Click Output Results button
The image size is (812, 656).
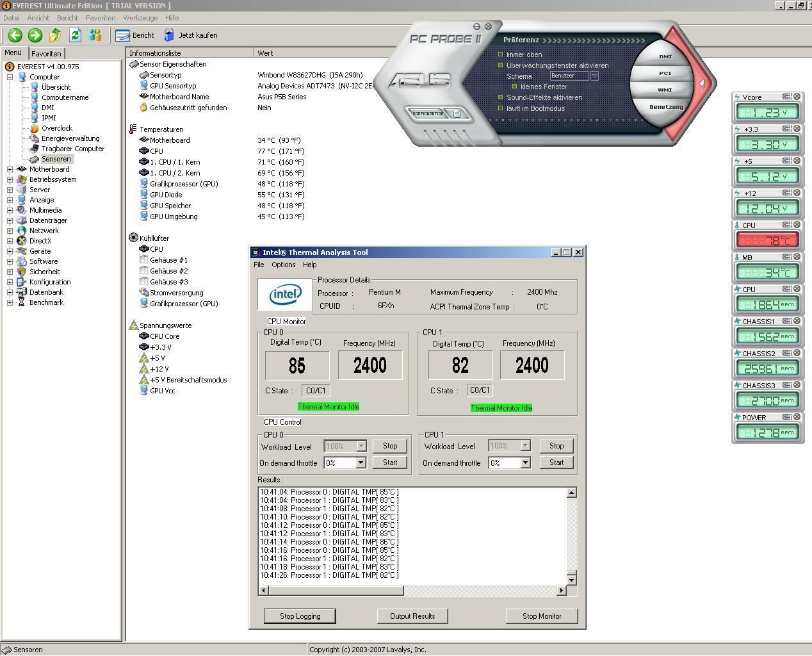(412, 616)
